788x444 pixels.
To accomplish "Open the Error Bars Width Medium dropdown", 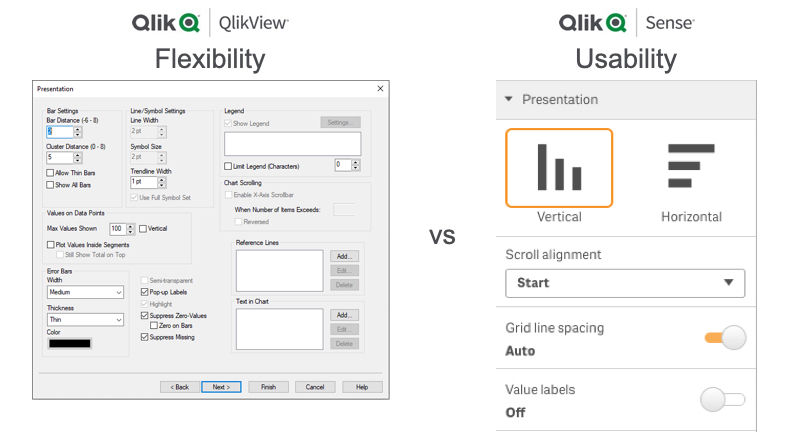I will 85,292.
